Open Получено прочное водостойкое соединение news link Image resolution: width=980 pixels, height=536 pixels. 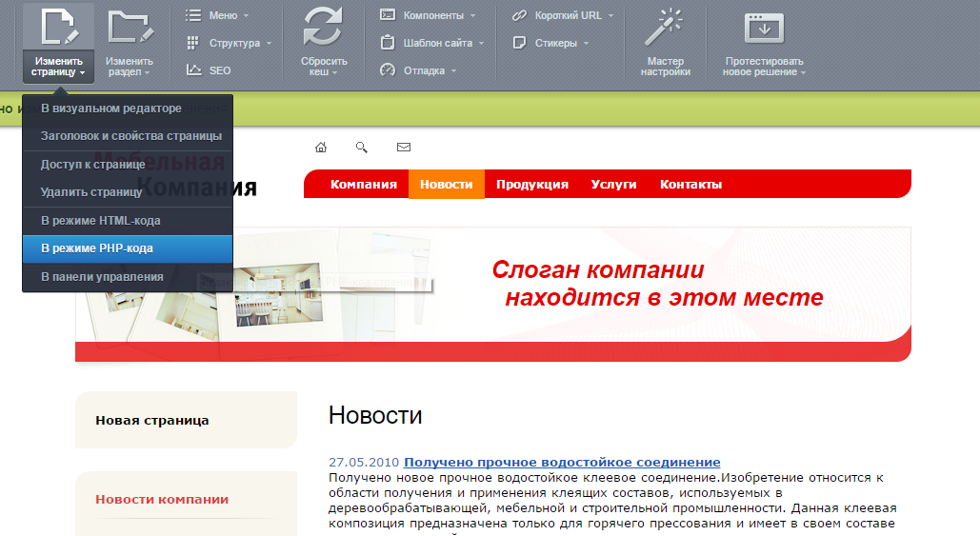[562, 463]
